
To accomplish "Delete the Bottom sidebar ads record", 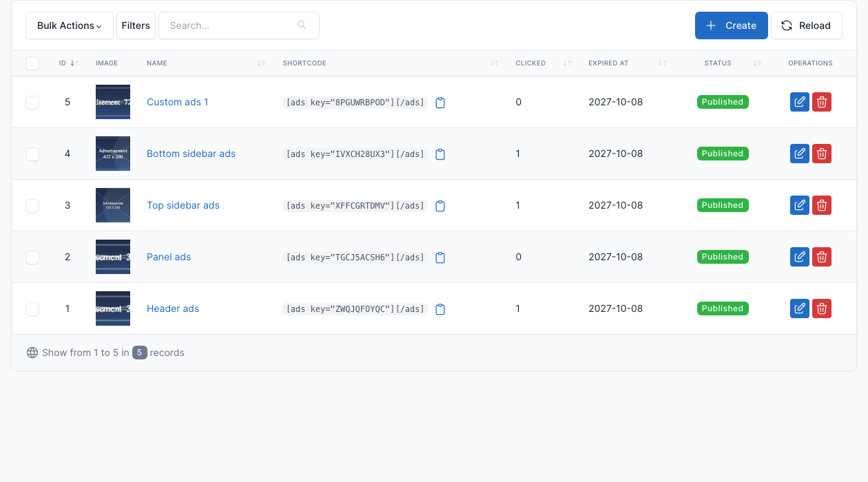I will [822, 154].
